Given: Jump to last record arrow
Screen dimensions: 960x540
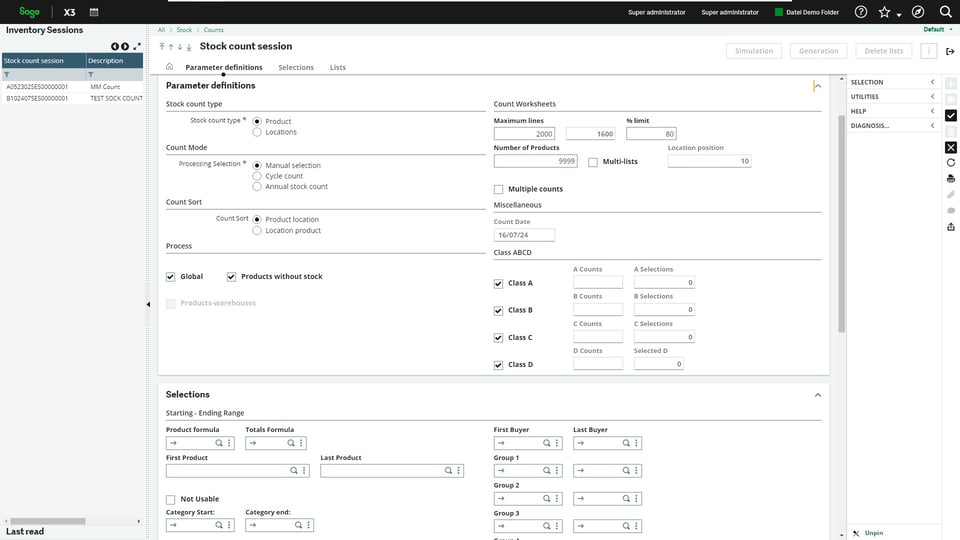Looking at the screenshot, I should tap(189, 47).
